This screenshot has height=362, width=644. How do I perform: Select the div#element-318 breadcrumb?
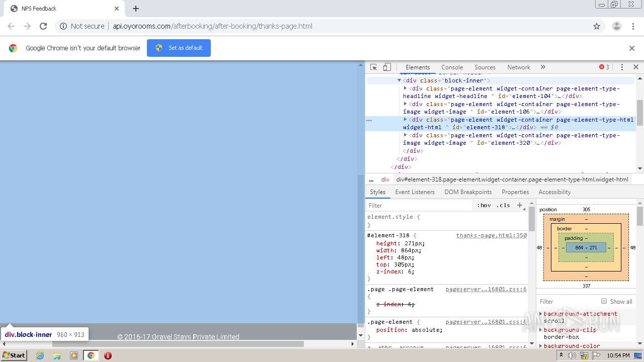click(512, 179)
